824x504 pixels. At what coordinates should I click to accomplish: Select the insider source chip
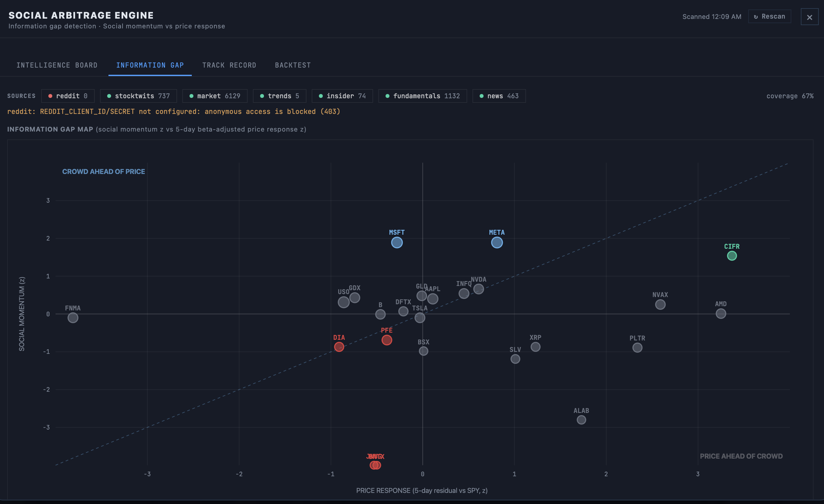tap(342, 96)
